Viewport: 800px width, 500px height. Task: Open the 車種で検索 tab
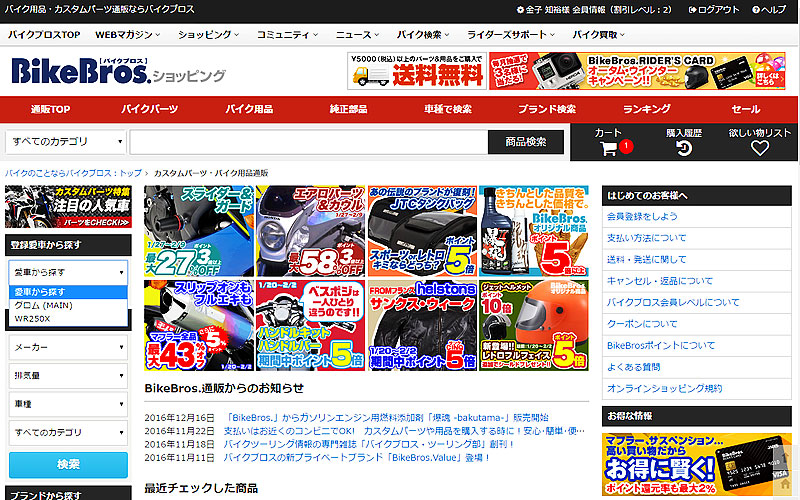448,109
